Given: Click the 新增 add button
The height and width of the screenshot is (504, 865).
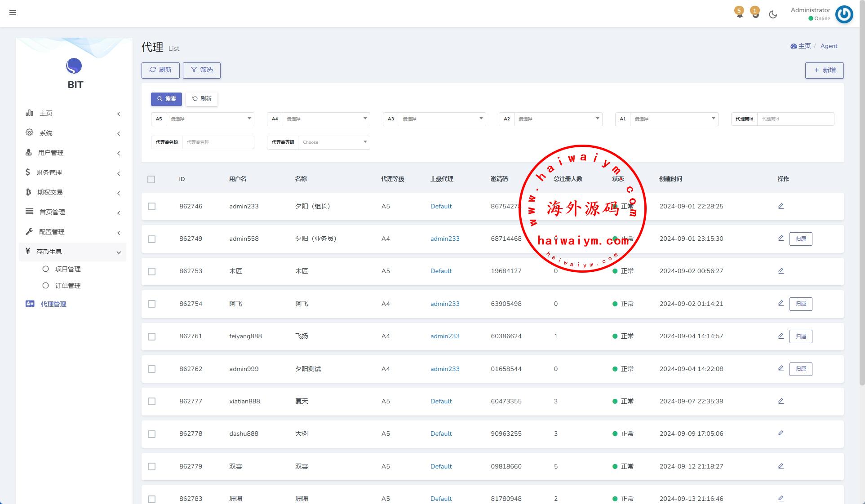Looking at the screenshot, I should [824, 70].
